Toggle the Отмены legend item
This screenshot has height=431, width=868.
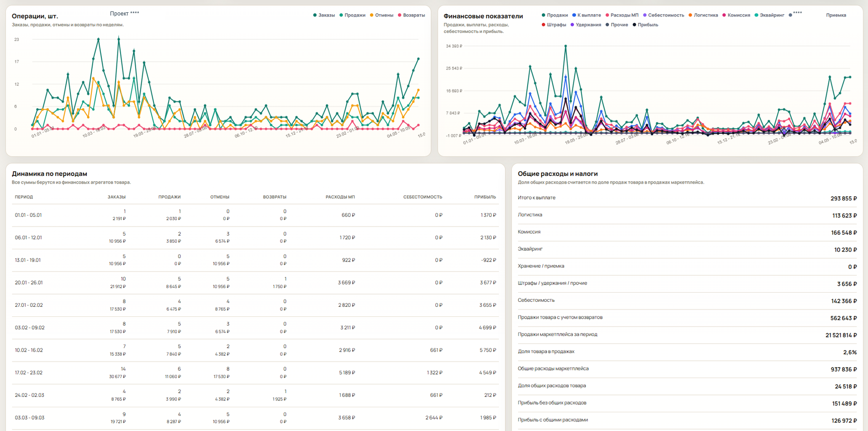381,15
